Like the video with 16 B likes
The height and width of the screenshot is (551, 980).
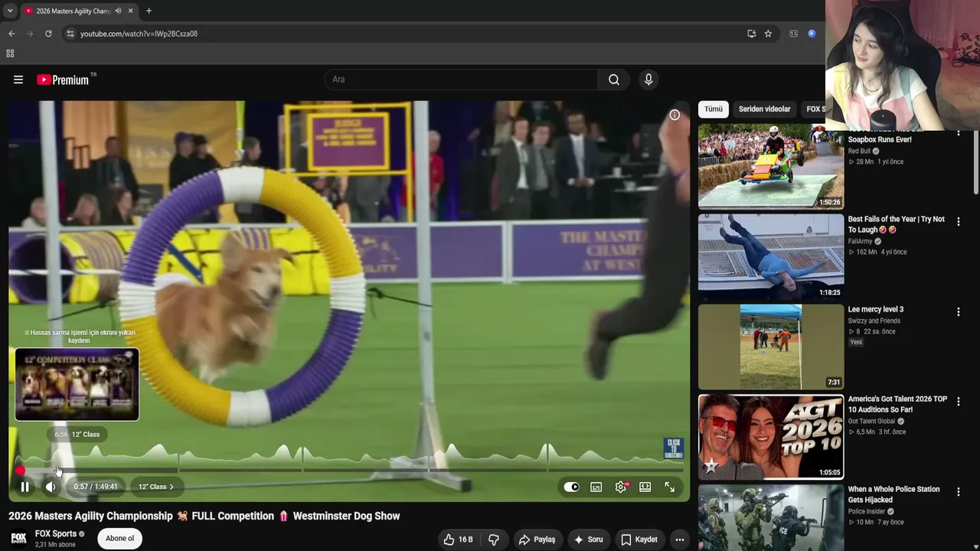(458, 540)
